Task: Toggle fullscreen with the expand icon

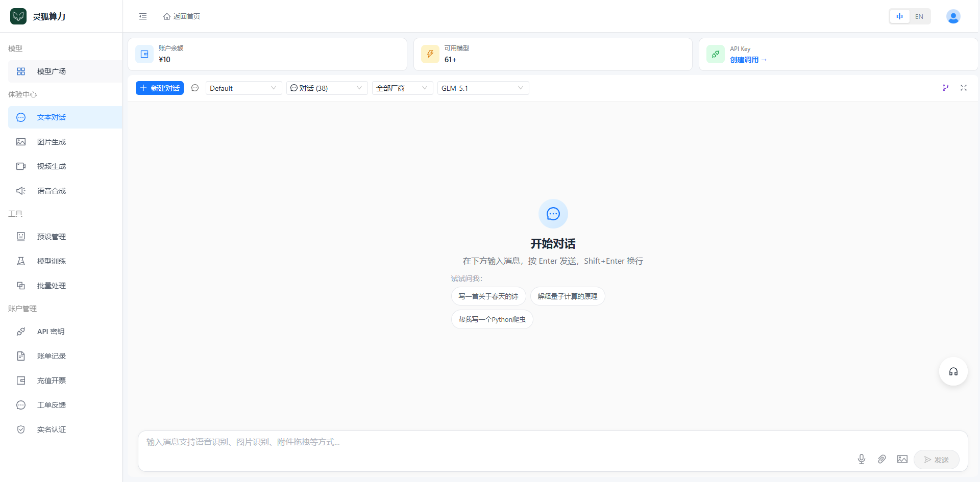Action: pyautogui.click(x=964, y=88)
